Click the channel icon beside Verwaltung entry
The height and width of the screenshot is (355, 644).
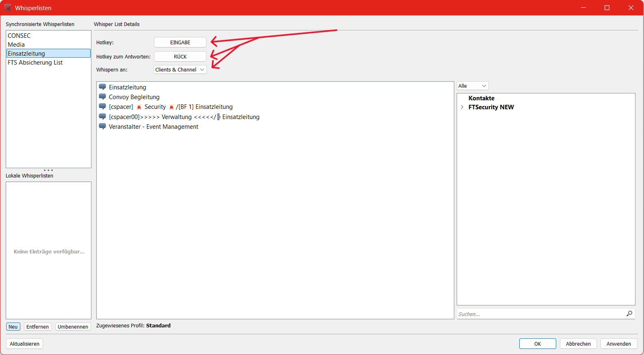click(102, 117)
